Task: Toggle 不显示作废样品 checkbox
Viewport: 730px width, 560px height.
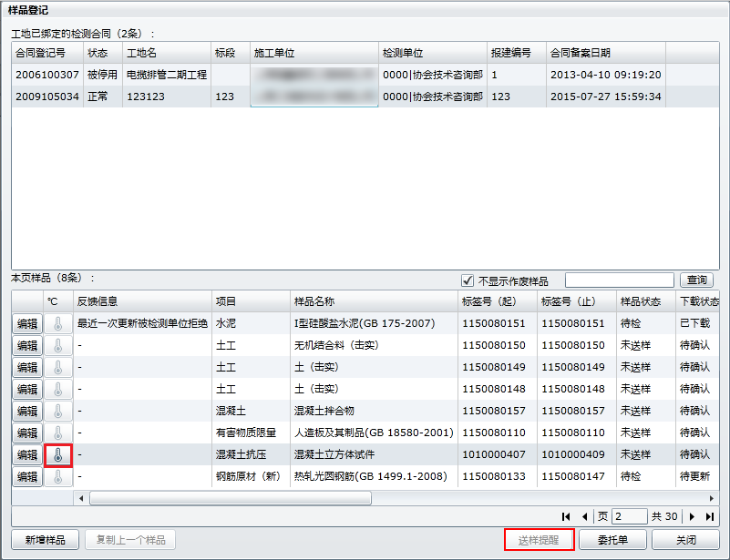Action: click(468, 280)
